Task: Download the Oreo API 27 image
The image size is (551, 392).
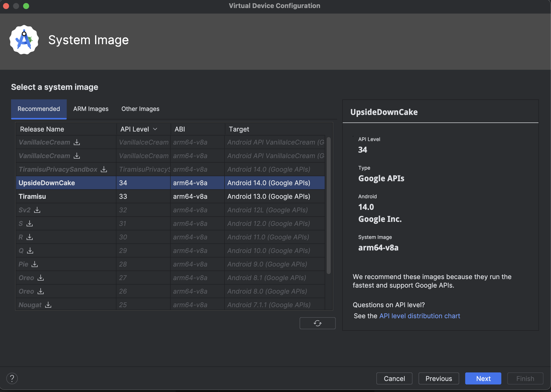Action: click(x=41, y=278)
